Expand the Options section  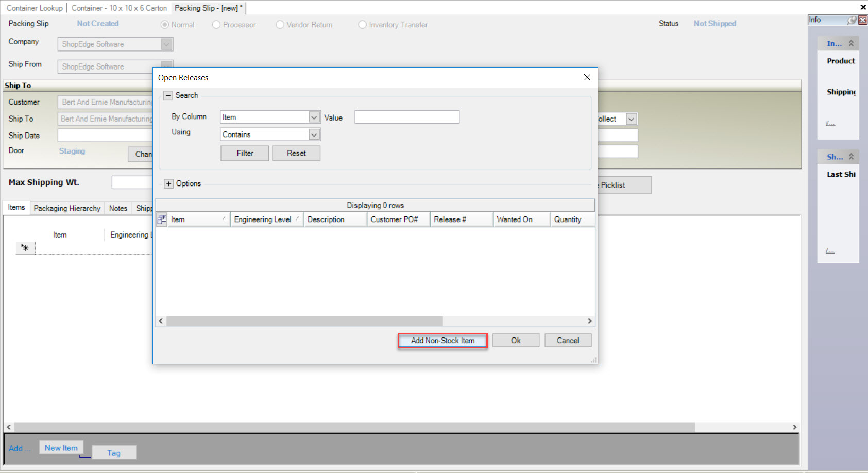tap(169, 184)
